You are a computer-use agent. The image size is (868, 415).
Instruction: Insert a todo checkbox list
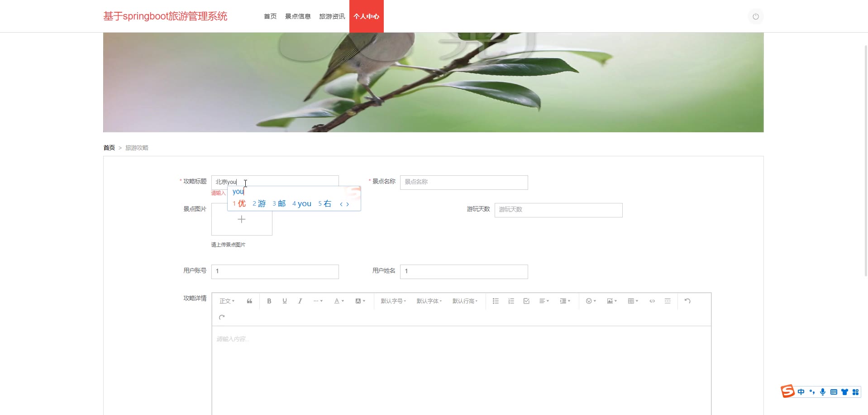click(x=526, y=301)
